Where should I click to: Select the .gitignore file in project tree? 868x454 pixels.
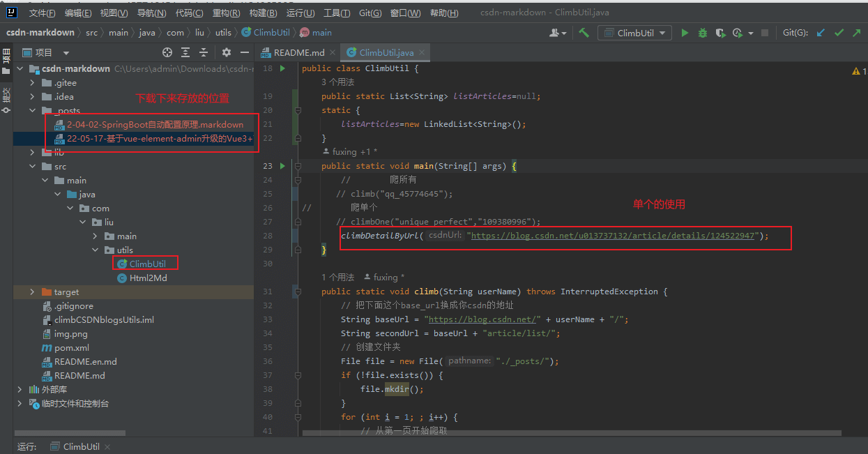[x=74, y=305]
